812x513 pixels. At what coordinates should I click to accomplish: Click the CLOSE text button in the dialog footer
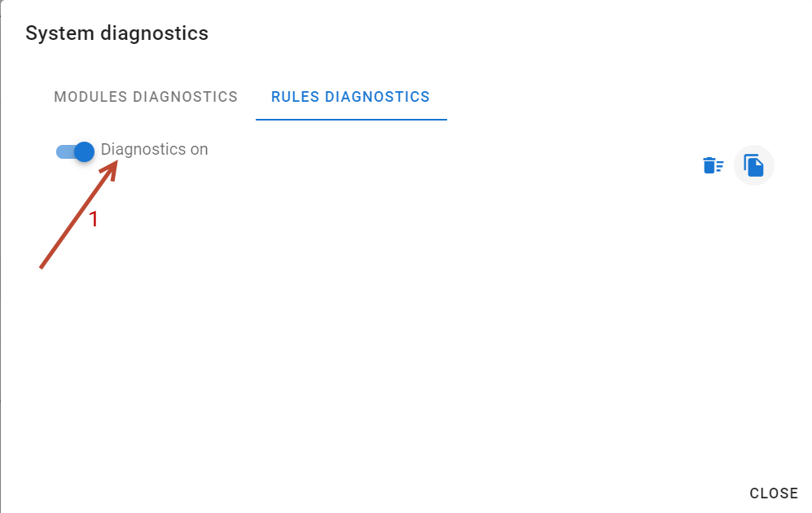click(774, 493)
